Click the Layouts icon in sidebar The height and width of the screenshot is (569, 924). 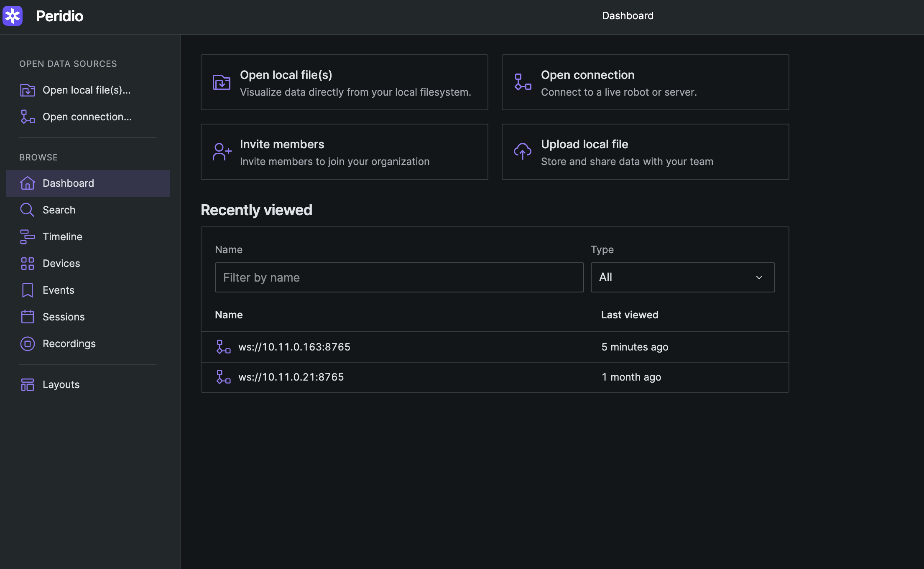(x=28, y=384)
